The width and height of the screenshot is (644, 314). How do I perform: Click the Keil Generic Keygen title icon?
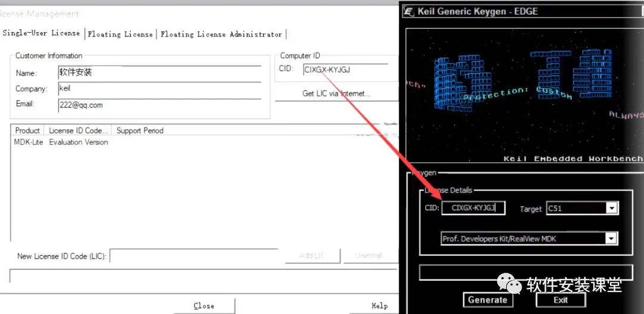coord(408,11)
